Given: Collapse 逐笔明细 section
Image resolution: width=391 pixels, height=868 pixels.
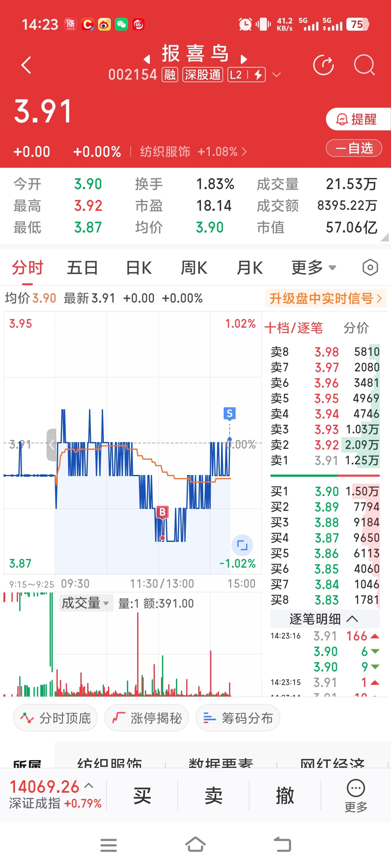Looking at the screenshot, I should click(325, 619).
